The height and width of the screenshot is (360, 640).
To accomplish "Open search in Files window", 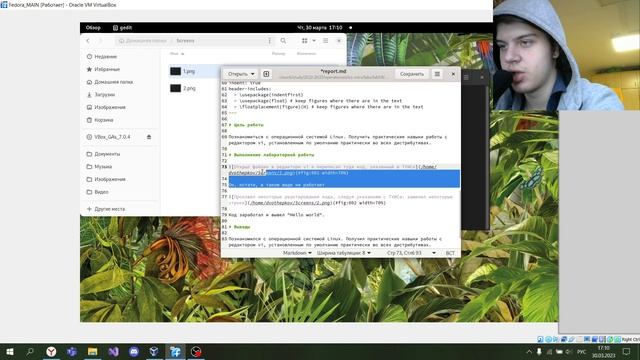I will (283, 41).
